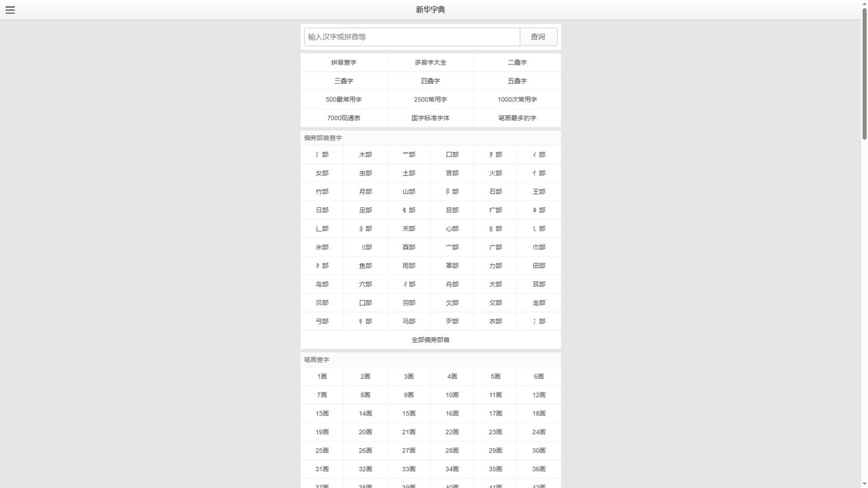868x488 pixels.
Task: Select 舟部 radical
Action: click(x=452, y=284)
